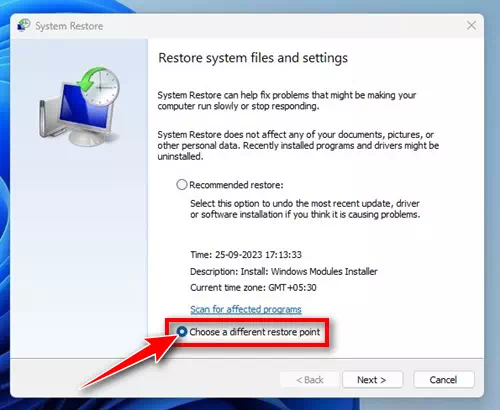Click the 'Select this option to undo' description
The width and height of the screenshot is (500, 410).
point(305,209)
